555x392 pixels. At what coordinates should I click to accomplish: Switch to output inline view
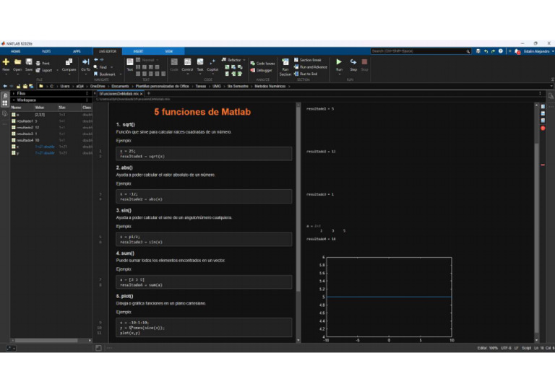pos(543,113)
